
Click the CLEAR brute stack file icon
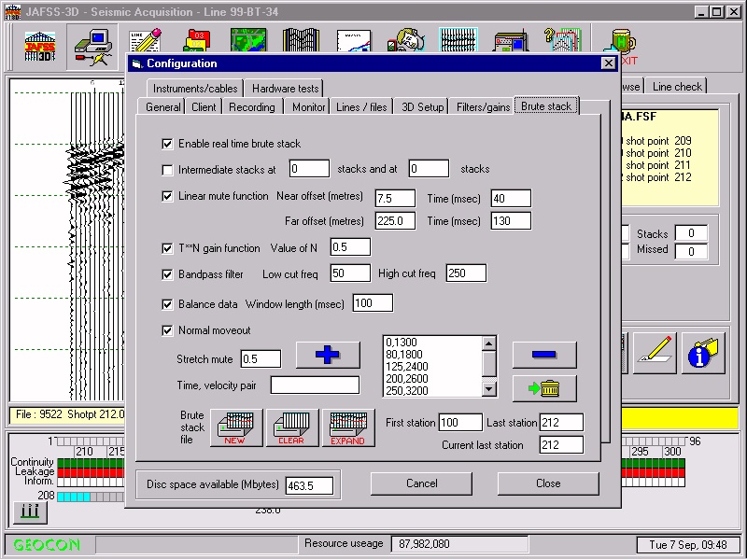(292, 427)
